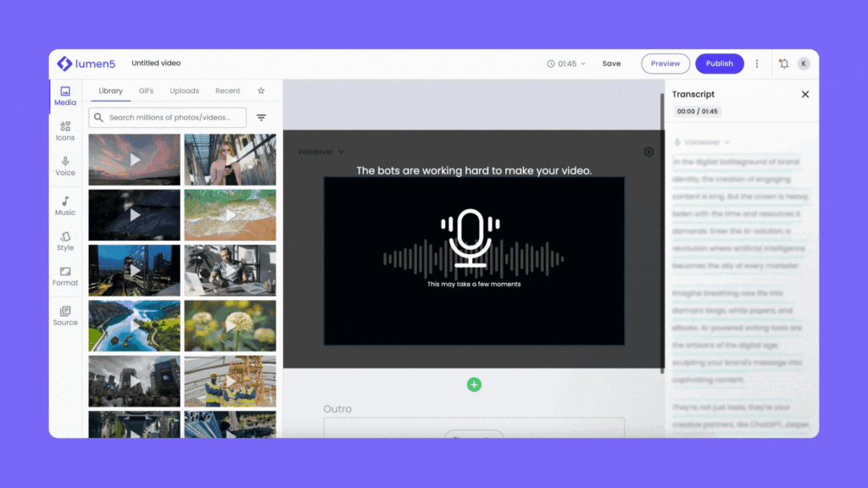This screenshot has width=868, height=488.
Task: Expand the Voiceover dropdown on the scene
Action: [320, 152]
